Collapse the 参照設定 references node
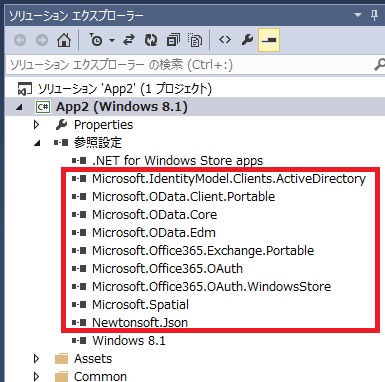The height and width of the screenshot is (382, 385). (x=37, y=143)
